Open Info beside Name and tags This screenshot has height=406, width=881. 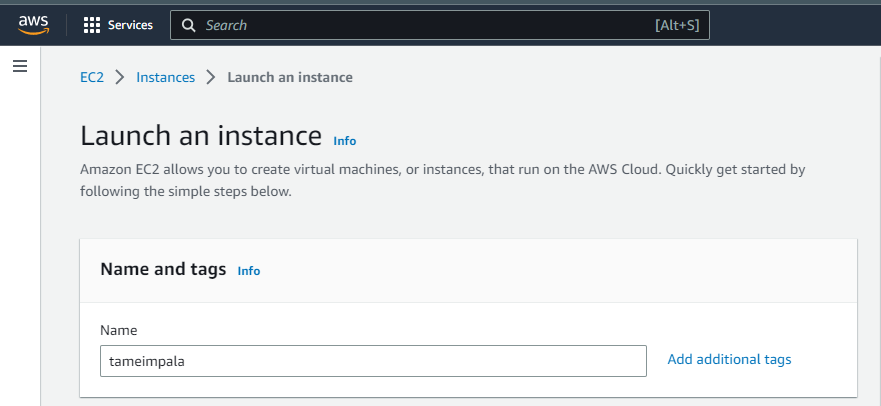pos(249,271)
